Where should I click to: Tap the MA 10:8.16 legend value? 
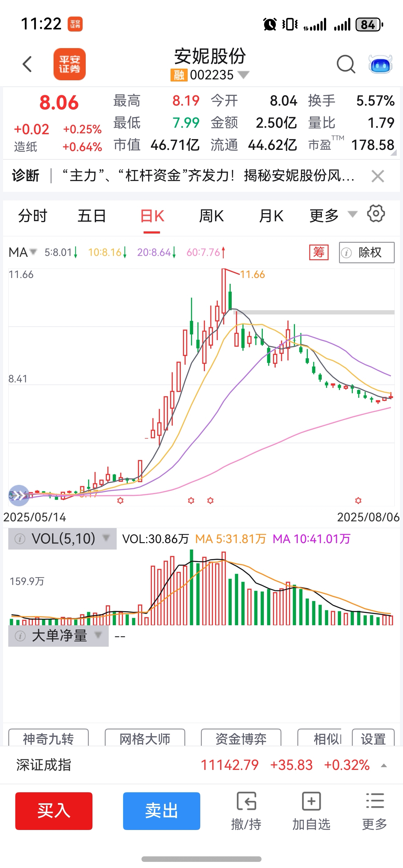(x=107, y=252)
